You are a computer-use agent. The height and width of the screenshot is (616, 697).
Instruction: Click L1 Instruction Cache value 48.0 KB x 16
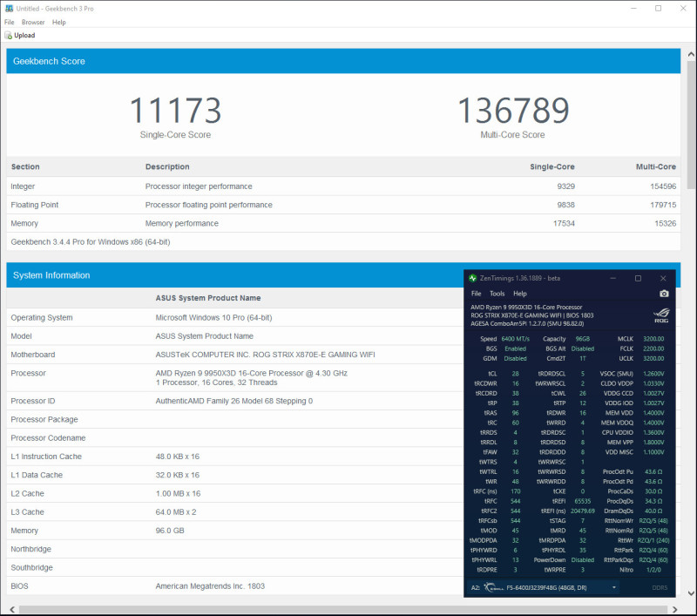178,457
